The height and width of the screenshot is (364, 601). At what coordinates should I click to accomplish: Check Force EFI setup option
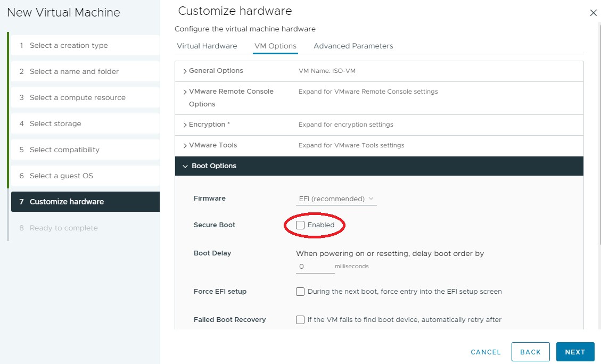300,292
